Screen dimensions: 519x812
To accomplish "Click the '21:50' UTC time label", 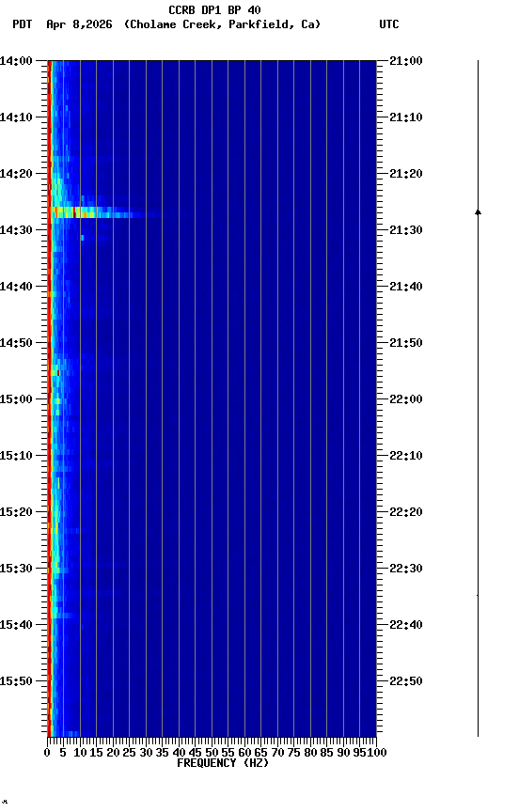I will [406, 343].
